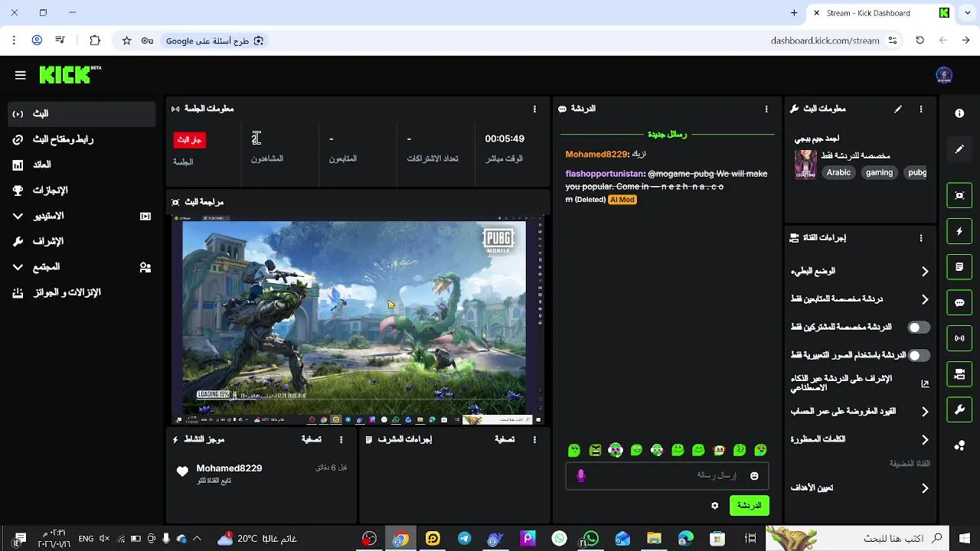The image size is (980, 551).
Task: Open the three-dot menu of الدردشة panel
Action: [x=766, y=109]
